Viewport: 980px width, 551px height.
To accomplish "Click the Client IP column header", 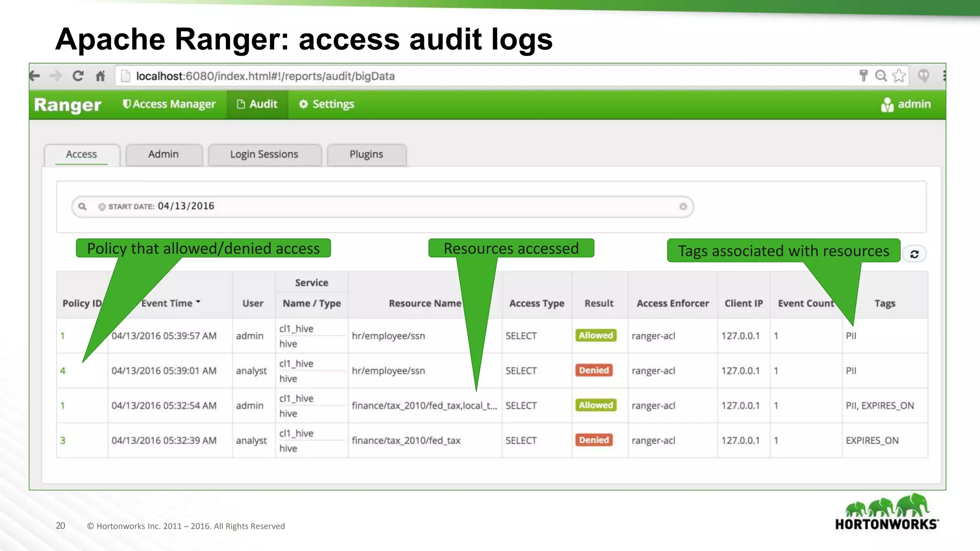I will coord(744,303).
